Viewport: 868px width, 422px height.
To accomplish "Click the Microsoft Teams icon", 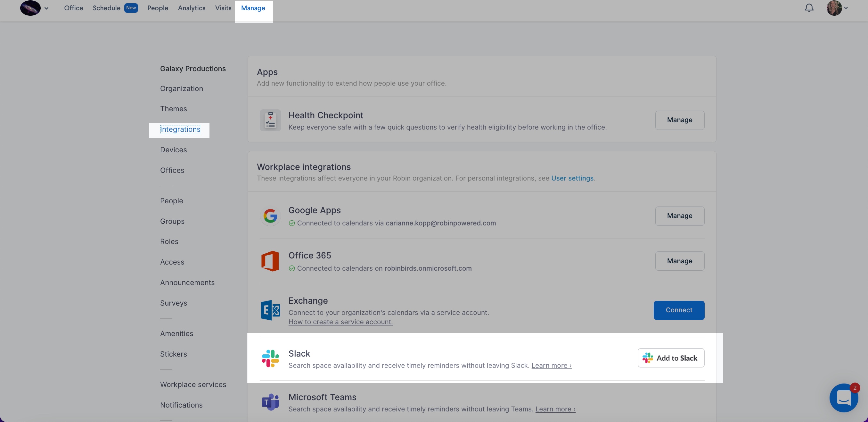I will (270, 402).
